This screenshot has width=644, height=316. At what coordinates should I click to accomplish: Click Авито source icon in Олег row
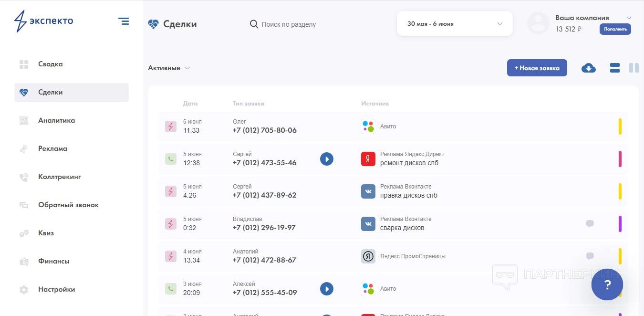[368, 126]
